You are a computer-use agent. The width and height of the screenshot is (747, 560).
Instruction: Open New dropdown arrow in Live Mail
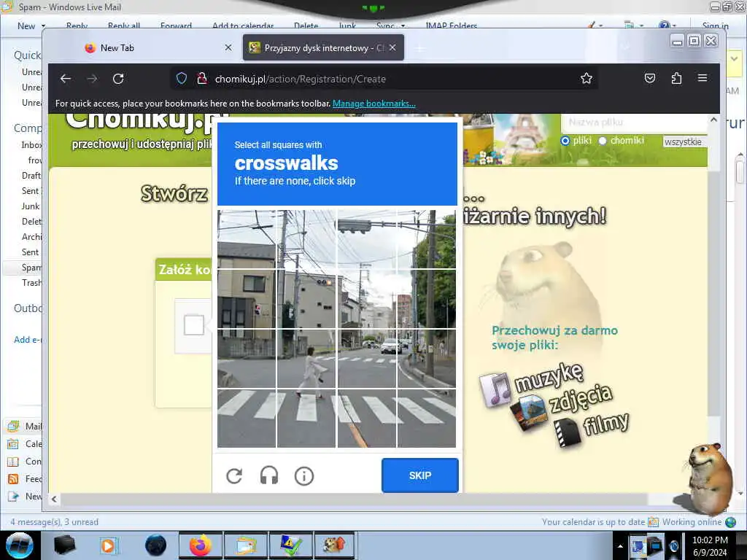(43, 26)
